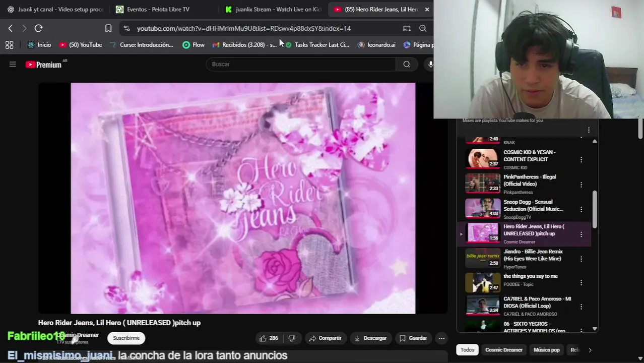Select the Todos filter chip
Screen dimensions: 644x363
click(467, 350)
